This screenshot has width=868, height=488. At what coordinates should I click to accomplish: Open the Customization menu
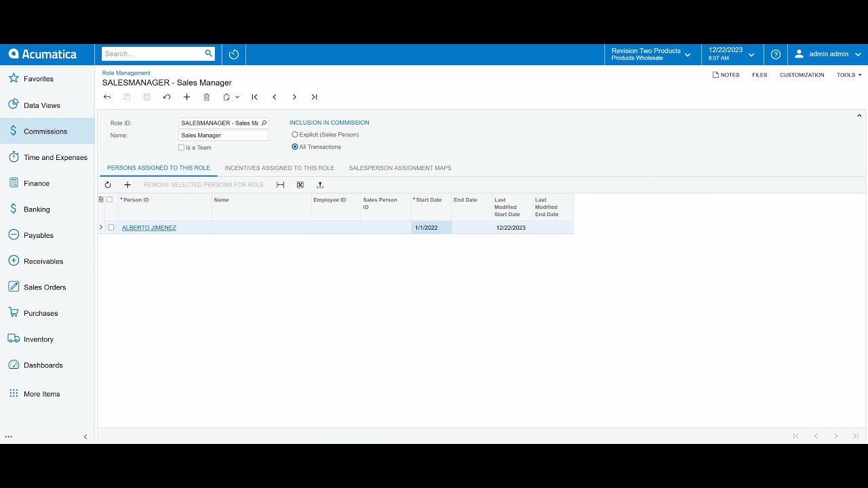click(x=802, y=75)
